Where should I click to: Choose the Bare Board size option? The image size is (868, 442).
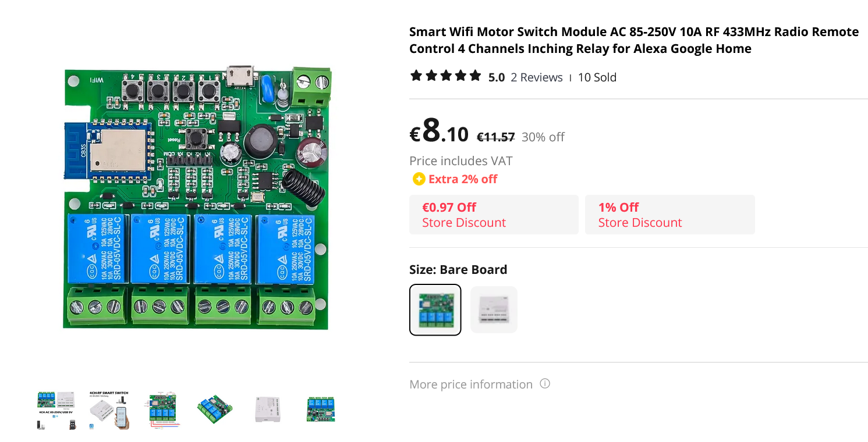[x=435, y=309]
